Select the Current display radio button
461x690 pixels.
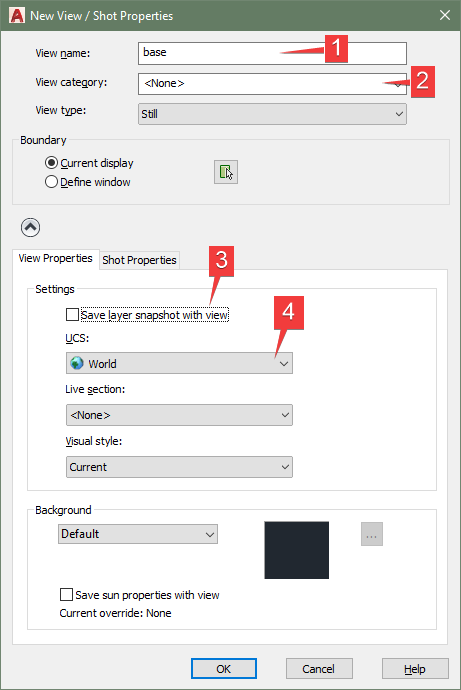point(51,163)
